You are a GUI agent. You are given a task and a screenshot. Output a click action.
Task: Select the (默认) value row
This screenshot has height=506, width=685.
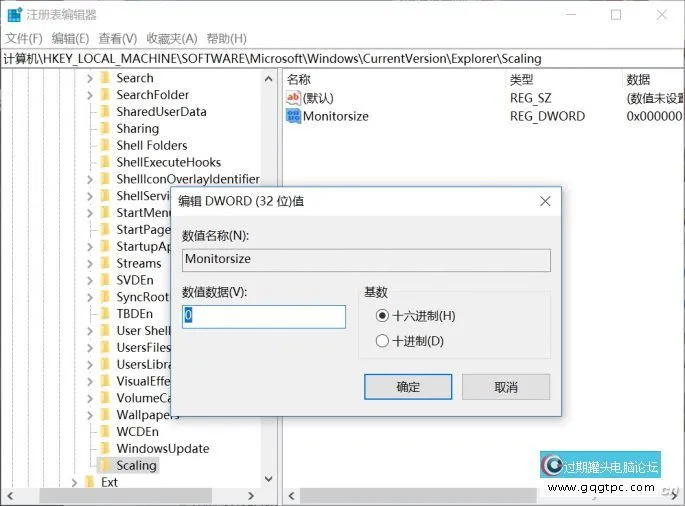click(x=484, y=98)
